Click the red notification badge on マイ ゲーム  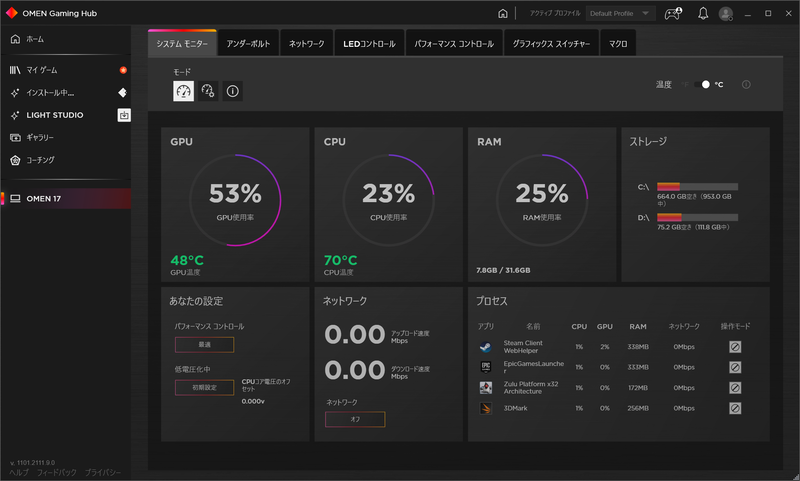pos(123,70)
